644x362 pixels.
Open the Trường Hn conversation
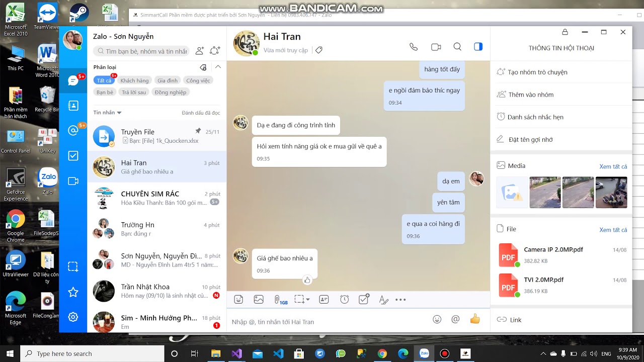[x=157, y=229]
